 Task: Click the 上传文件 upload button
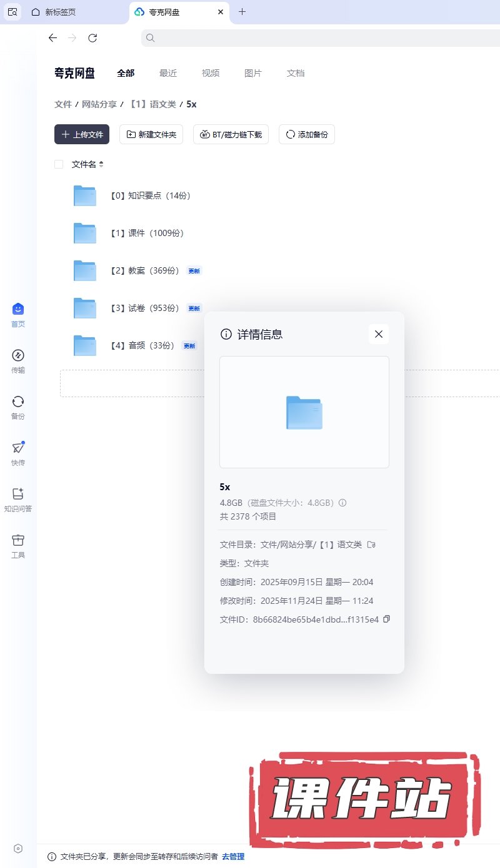point(82,134)
